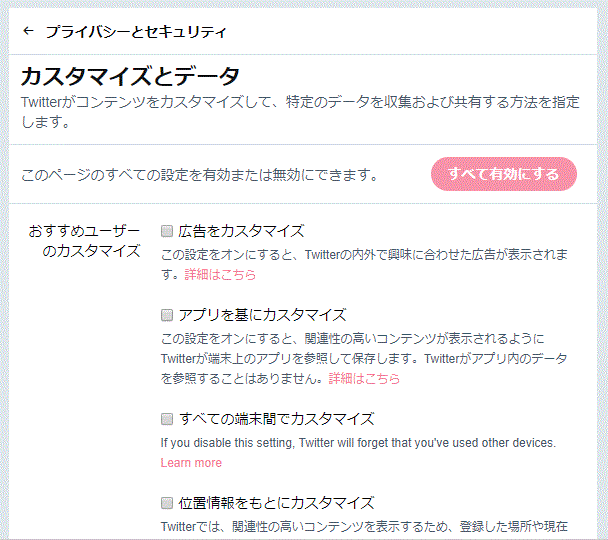Image resolution: width=608 pixels, height=540 pixels.
Task: Click the すべて有効にする button
Action: 504,174
